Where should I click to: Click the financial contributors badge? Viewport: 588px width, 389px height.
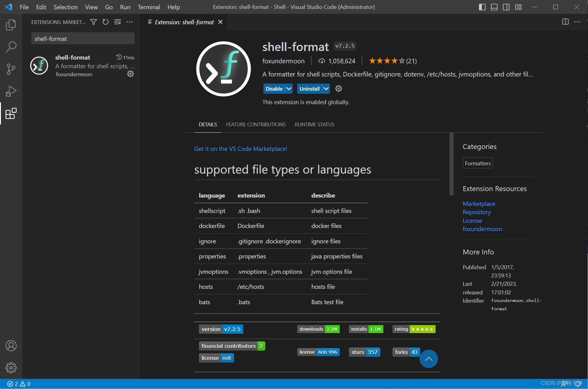coord(232,346)
